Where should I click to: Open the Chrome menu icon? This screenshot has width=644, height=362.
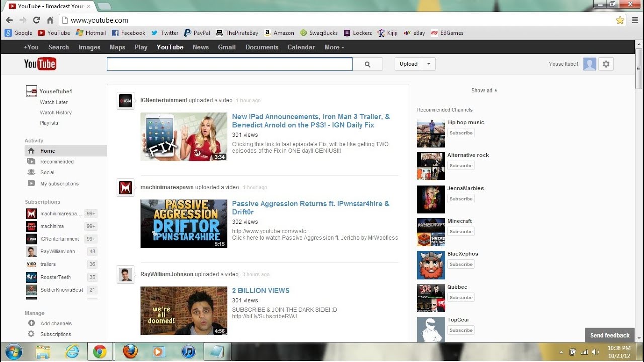(635, 20)
